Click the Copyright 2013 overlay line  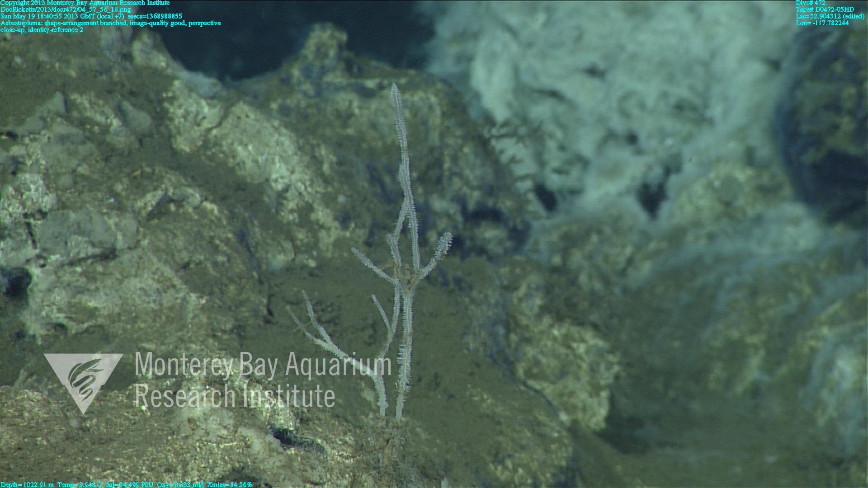(x=85, y=3)
